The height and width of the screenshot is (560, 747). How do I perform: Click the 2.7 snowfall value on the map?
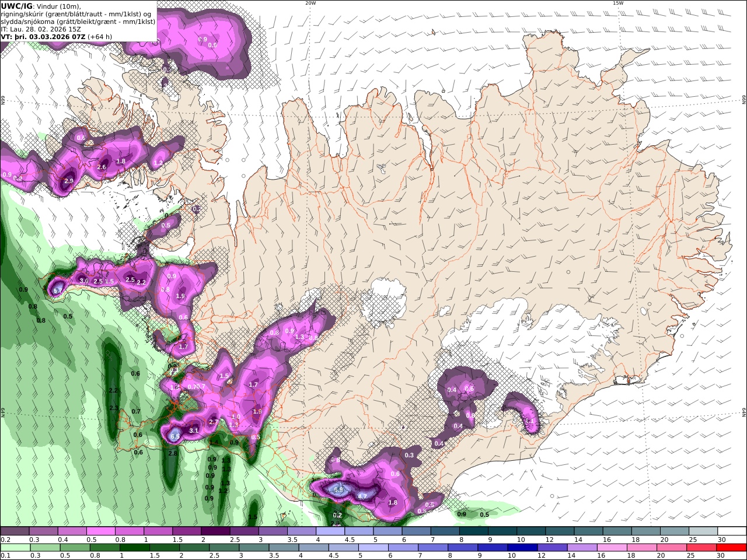coord(213,422)
